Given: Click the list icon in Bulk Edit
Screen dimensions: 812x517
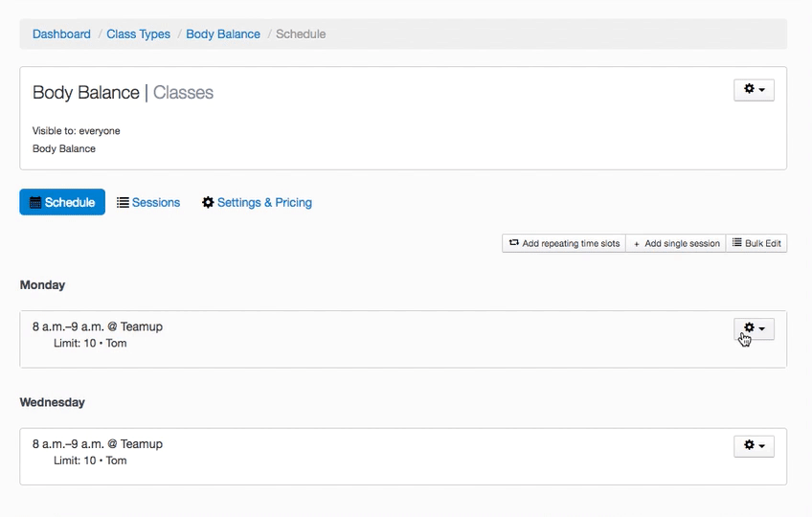Looking at the screenshot, I should coord(737,243).
